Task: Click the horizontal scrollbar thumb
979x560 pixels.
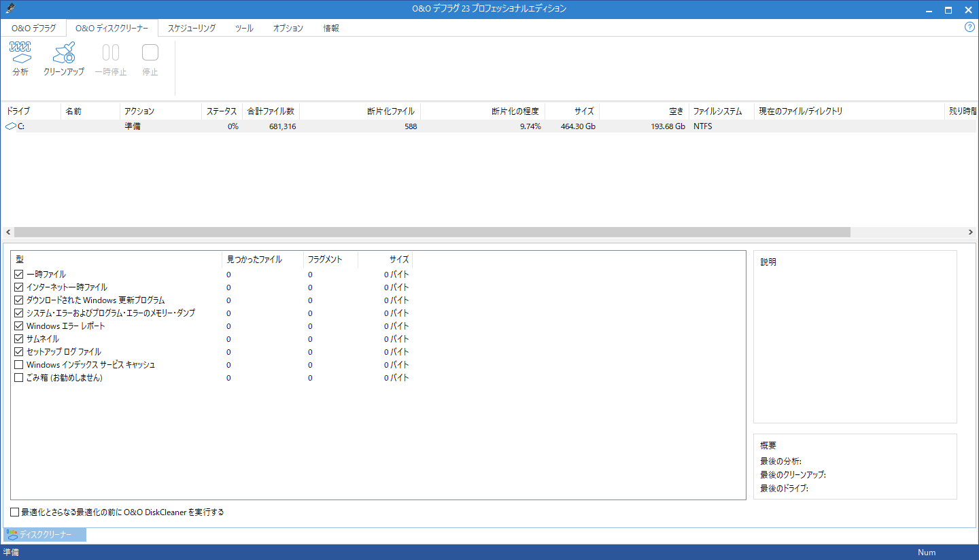Action: (432, 232)
